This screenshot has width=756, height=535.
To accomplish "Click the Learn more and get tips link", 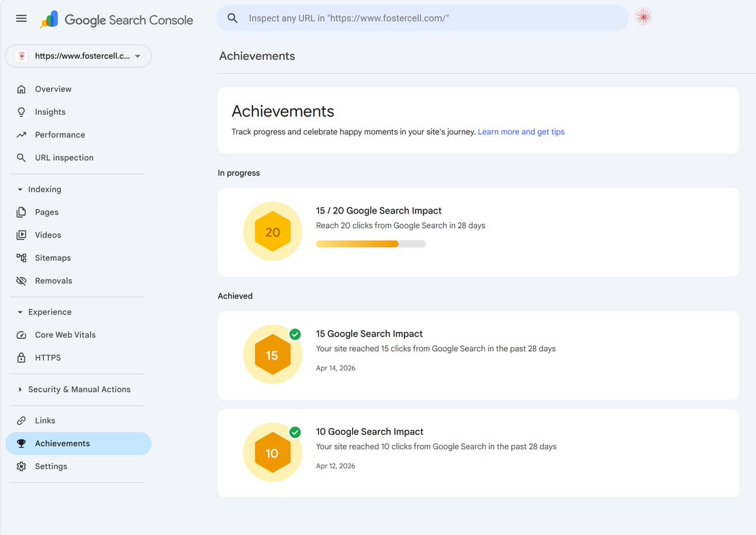I will click(x=521, y=132).
